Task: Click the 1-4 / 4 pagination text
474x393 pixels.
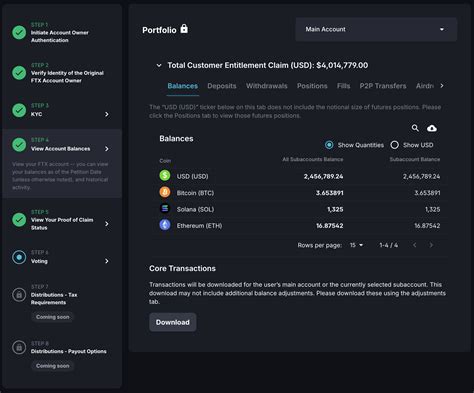Action: pos(389,245)
